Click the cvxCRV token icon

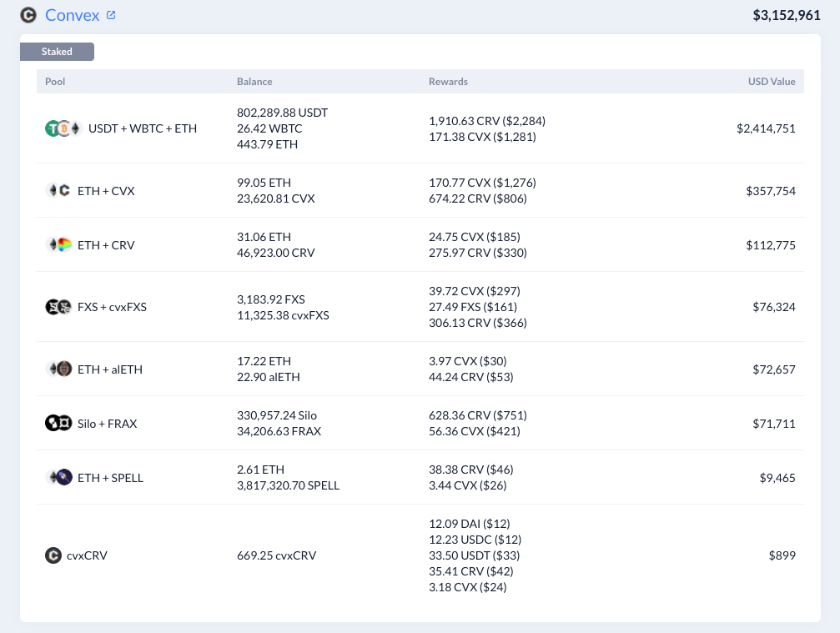[x=53, y=555]
